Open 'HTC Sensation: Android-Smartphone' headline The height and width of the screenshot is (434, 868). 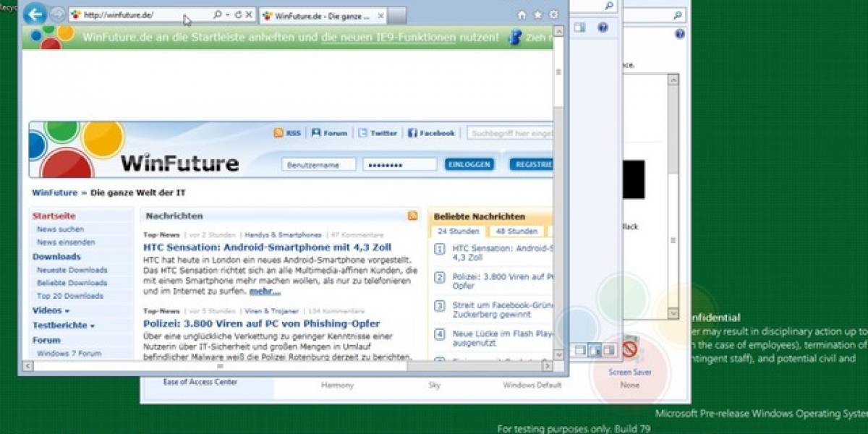coord(267,247)
